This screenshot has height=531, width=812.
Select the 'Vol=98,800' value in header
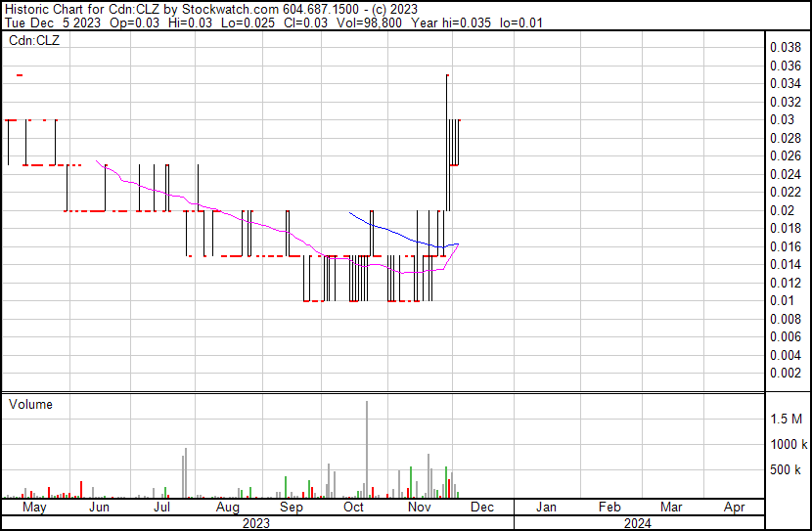coord(369,22)
